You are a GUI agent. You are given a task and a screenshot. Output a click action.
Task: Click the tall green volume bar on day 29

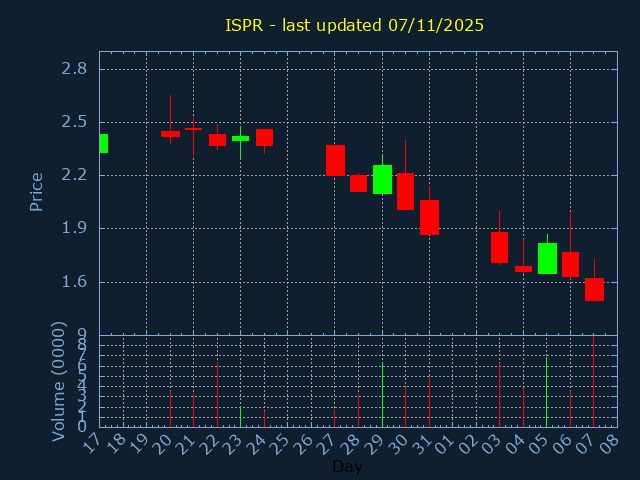(x=382, y=394)
